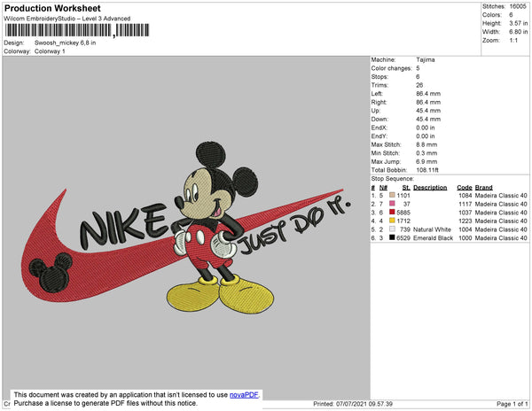
Task: Click the 'Natural White' description text
Action: click(432, 229)
